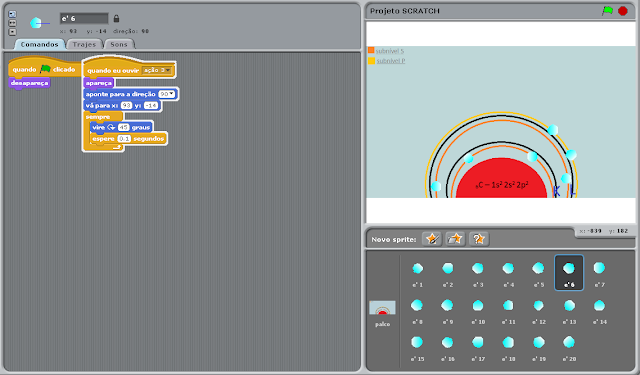Click the 'subnivel S' link on stage
This screenshot has width=640, height=375.
coord(389,51)
